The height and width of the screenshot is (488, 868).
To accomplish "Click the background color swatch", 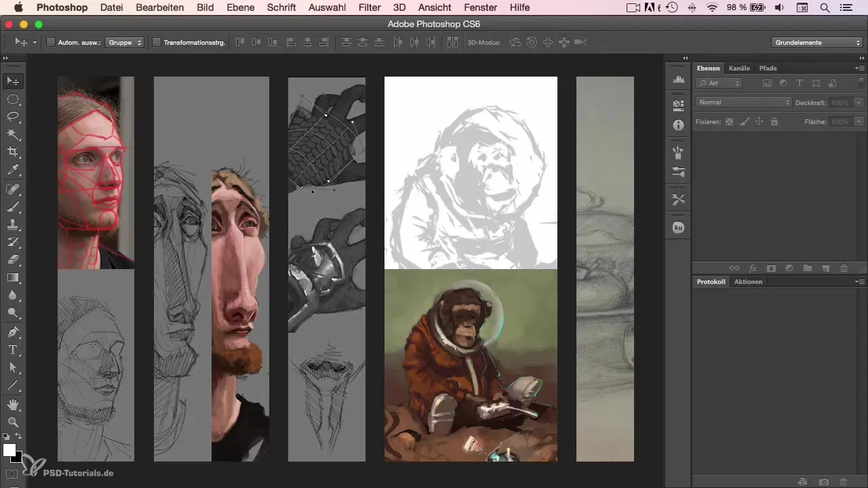I will pos(17,457).
